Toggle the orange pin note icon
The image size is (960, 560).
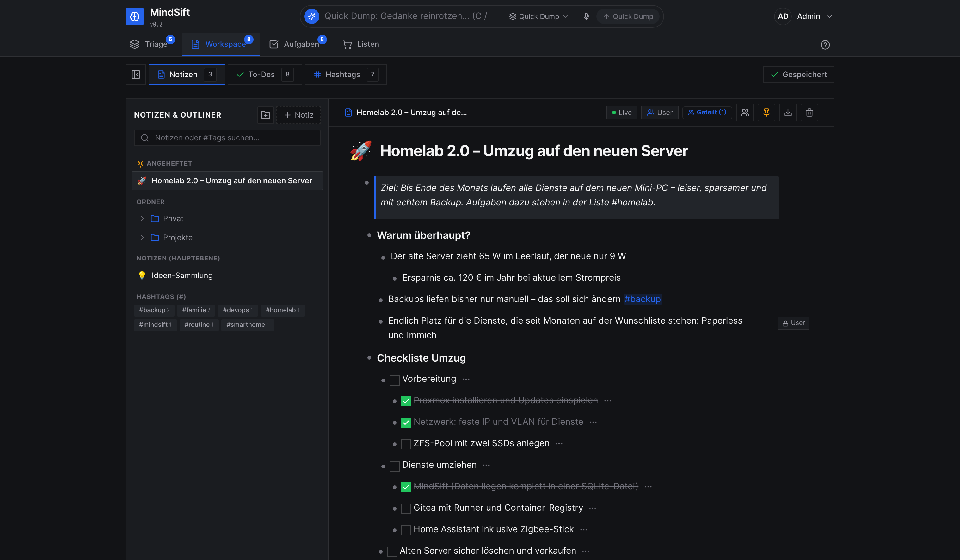click(x=766, y=113)
